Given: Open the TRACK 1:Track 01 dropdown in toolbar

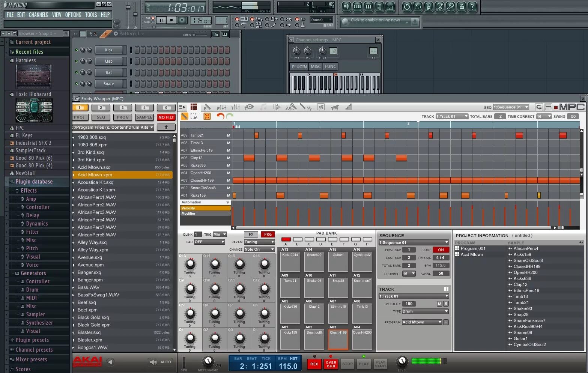Looking at the screenshot, I should [452, 116].
